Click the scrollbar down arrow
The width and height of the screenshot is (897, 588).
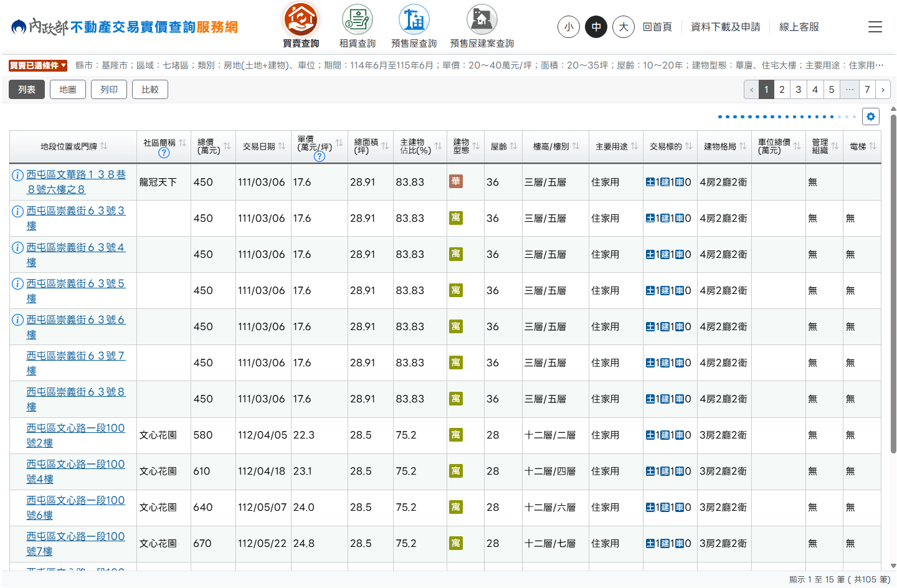[893, 566]
